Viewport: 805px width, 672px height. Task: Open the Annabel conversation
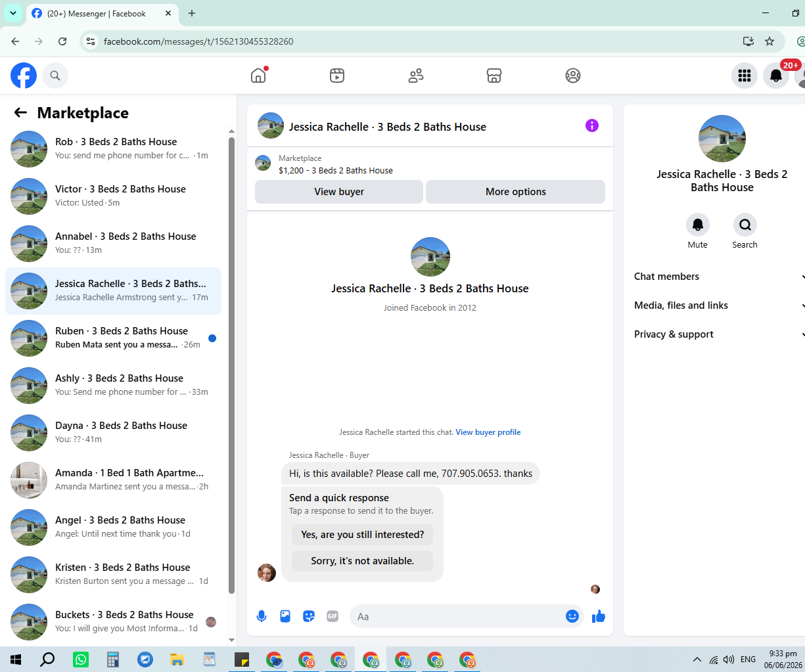pos(113,244)
